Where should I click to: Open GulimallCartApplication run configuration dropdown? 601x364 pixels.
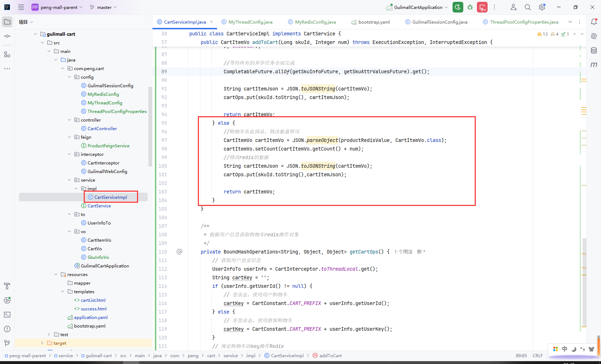417,7
